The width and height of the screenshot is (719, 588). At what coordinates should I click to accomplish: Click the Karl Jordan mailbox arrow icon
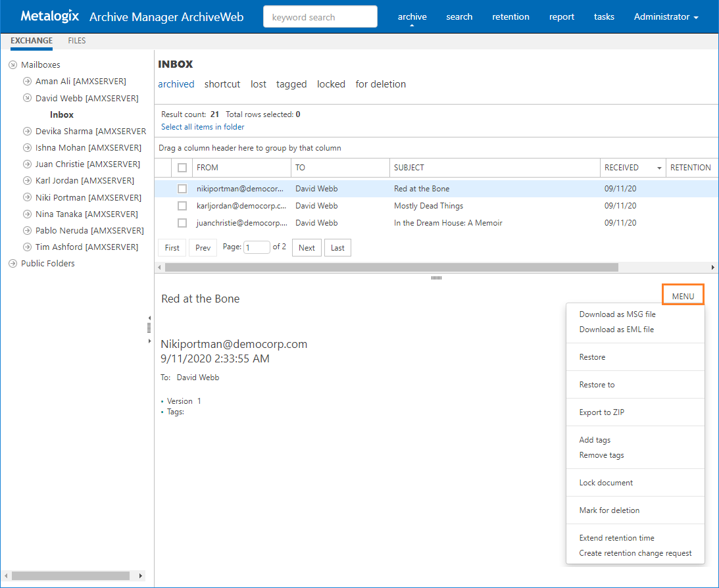[27, 181]
